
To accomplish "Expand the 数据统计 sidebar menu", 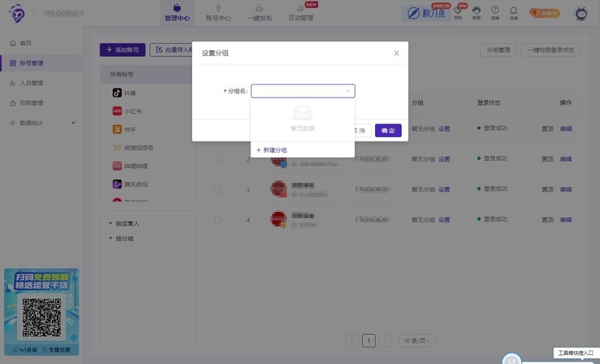I will click(42, 123).
